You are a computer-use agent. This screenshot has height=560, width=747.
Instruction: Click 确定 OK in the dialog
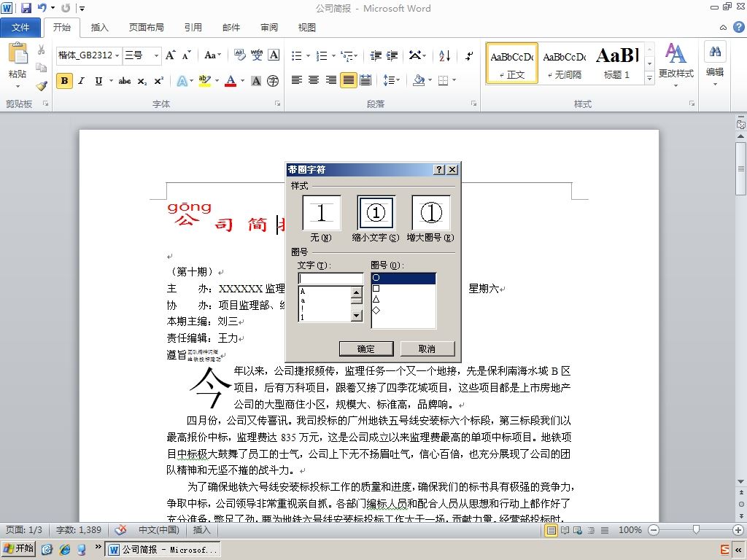366,349
